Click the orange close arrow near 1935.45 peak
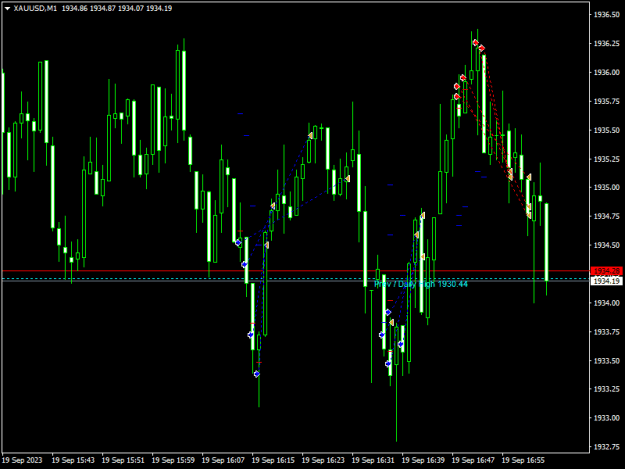 [311, 136]
